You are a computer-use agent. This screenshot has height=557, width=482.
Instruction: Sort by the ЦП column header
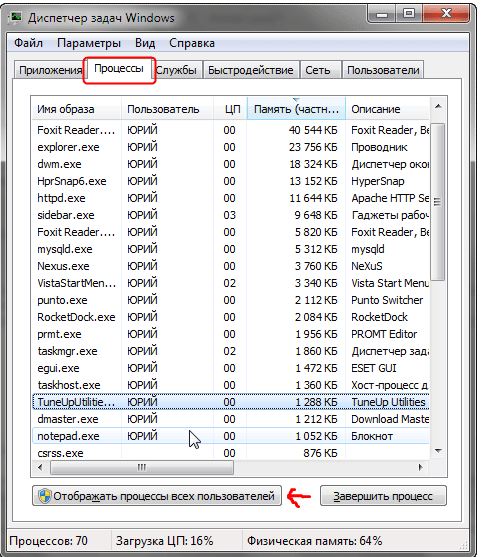coord(230,109)
